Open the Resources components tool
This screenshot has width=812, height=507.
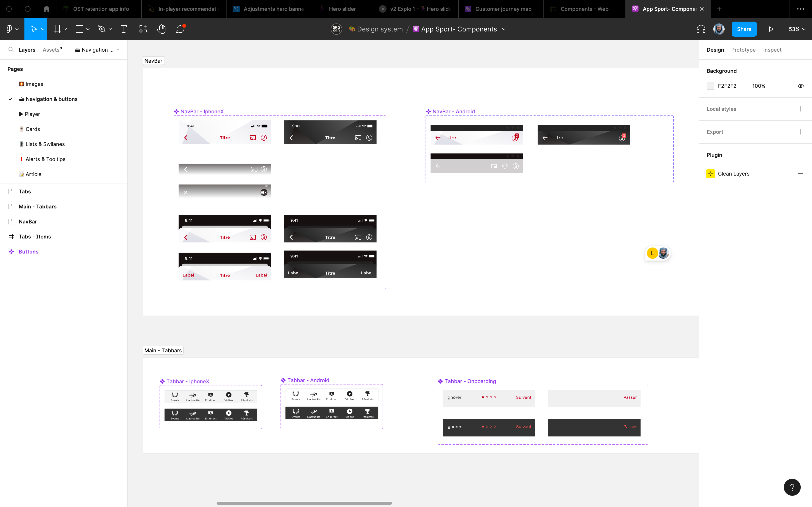point(143,29)
